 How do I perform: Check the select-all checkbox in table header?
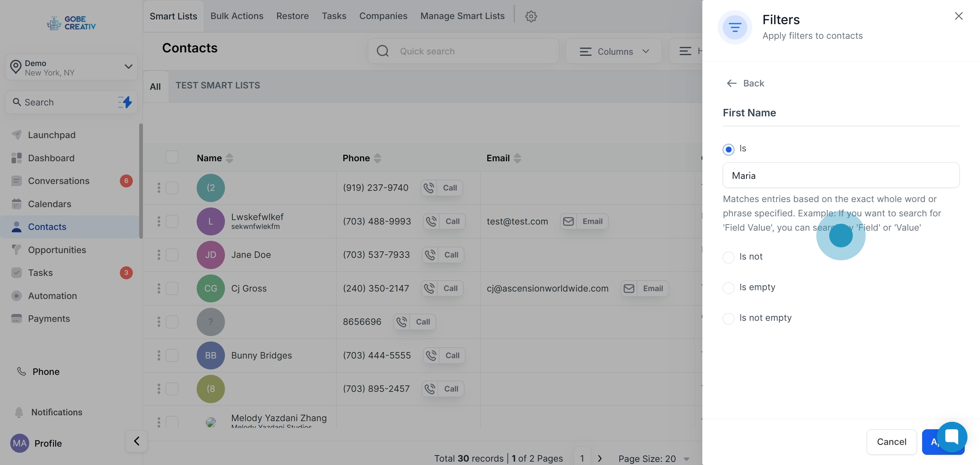pos(172,157)
